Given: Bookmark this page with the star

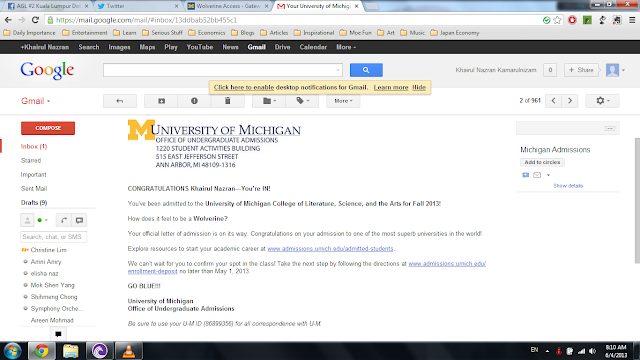Looking at the screenshot, I should [x=557, y=20].
